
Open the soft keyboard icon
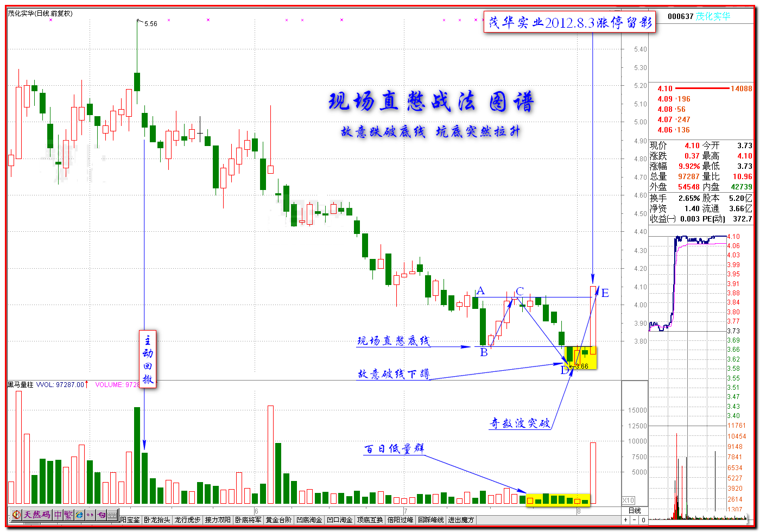[x=112, y=515]
